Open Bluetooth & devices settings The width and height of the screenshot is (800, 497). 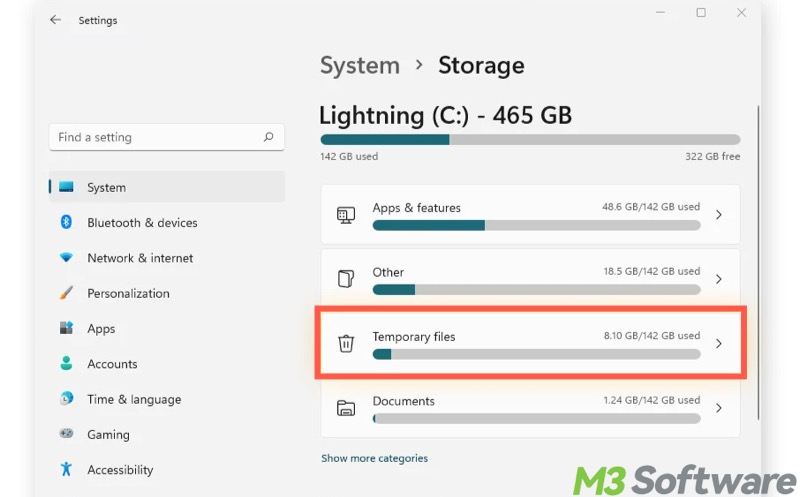pos(142,222)
